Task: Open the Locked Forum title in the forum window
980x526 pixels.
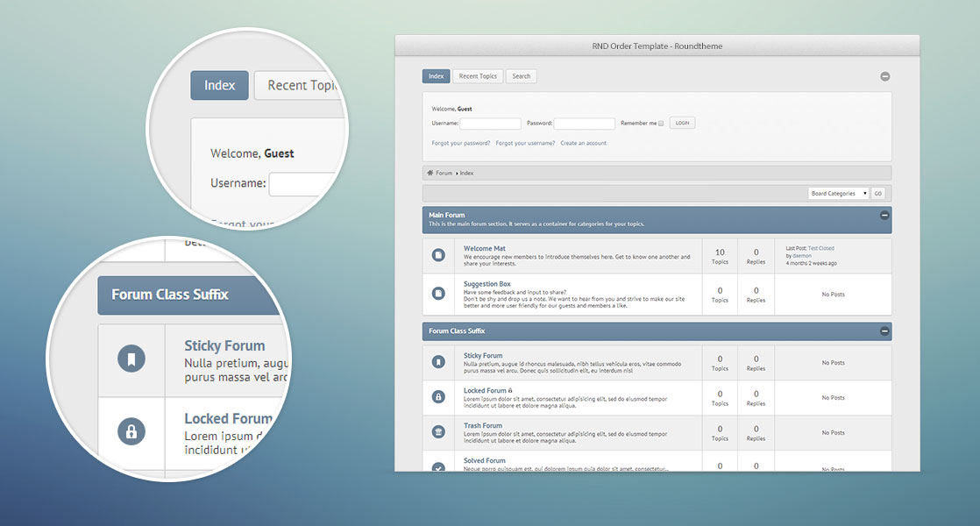Action: click(485, 390)
